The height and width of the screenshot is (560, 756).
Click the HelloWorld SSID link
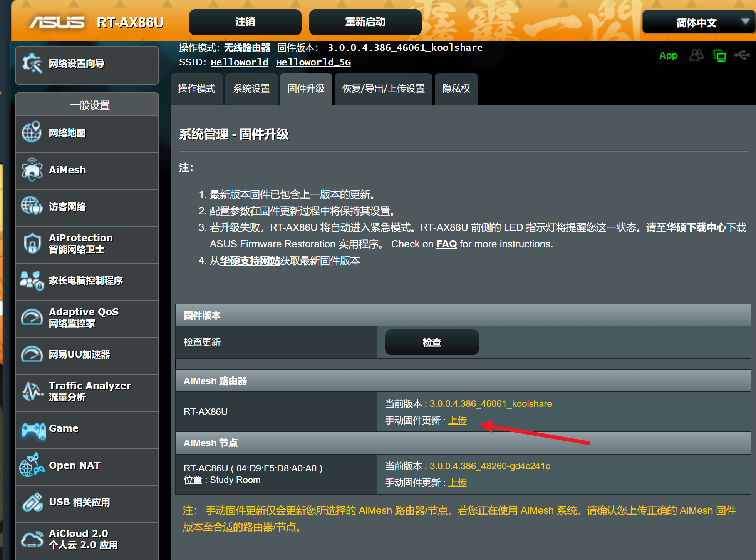click(x=240, y=62)
